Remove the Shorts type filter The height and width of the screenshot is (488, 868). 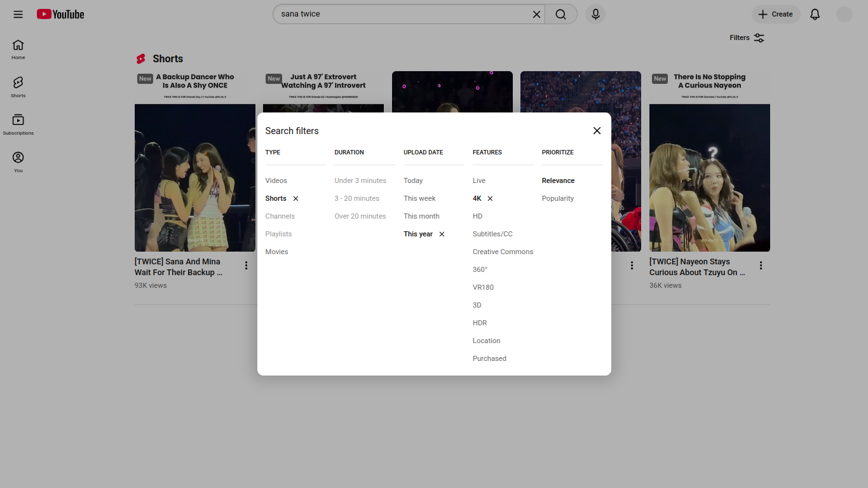pyautogui.click(x=295, y=199)
